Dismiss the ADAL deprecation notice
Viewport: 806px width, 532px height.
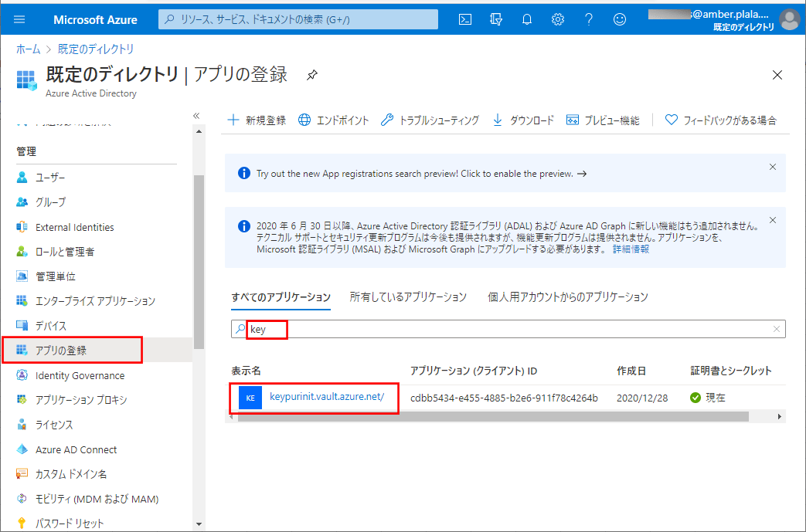pos(773,220)
